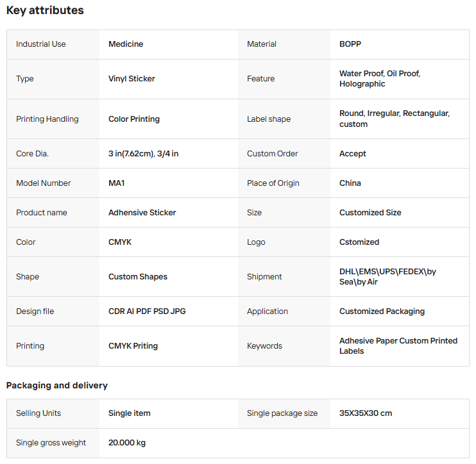Select the BOPP material value
The height and width of the screenshot is (464, 476).
pos(351,44)
